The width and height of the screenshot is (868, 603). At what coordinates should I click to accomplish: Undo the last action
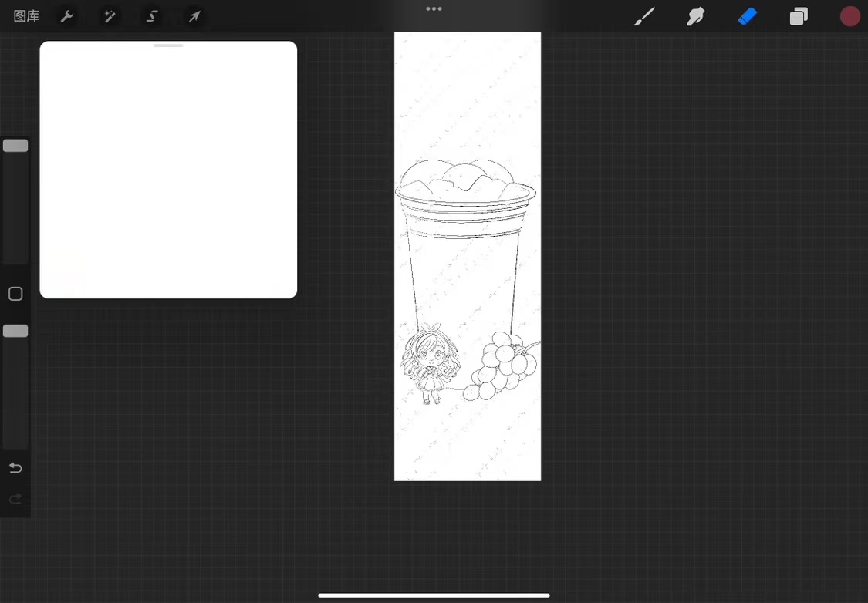click(x=15, y=468)
